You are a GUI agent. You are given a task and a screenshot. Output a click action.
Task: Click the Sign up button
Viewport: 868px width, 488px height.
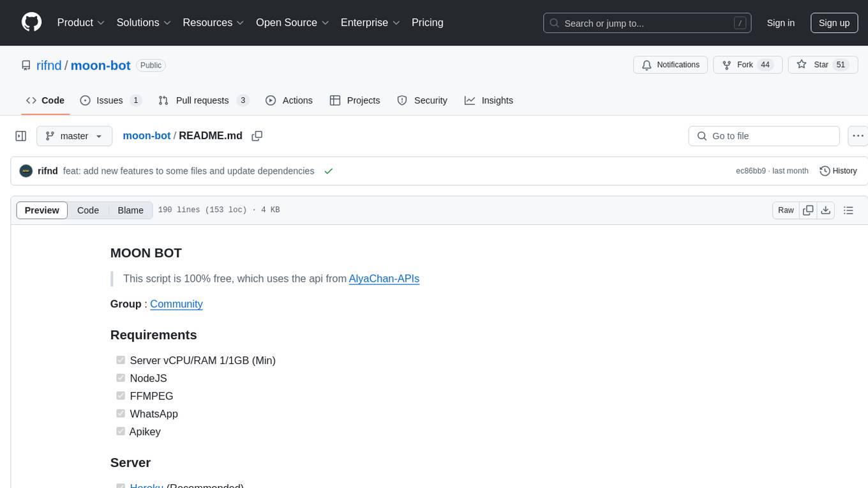[x=834, y=23]
